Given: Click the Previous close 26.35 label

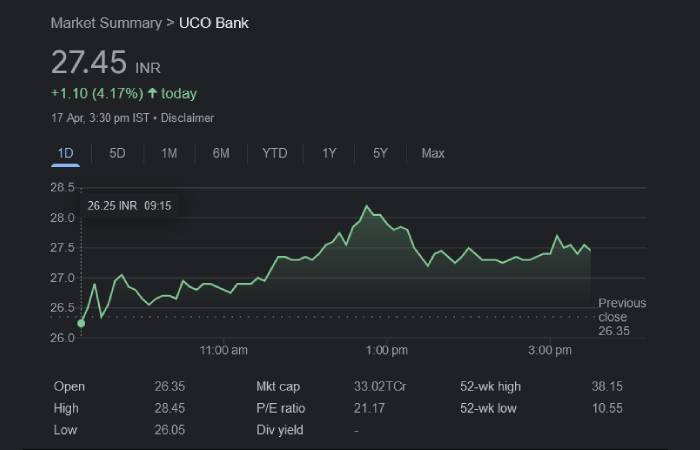Looking at the screenshot, I should [622, 317].
